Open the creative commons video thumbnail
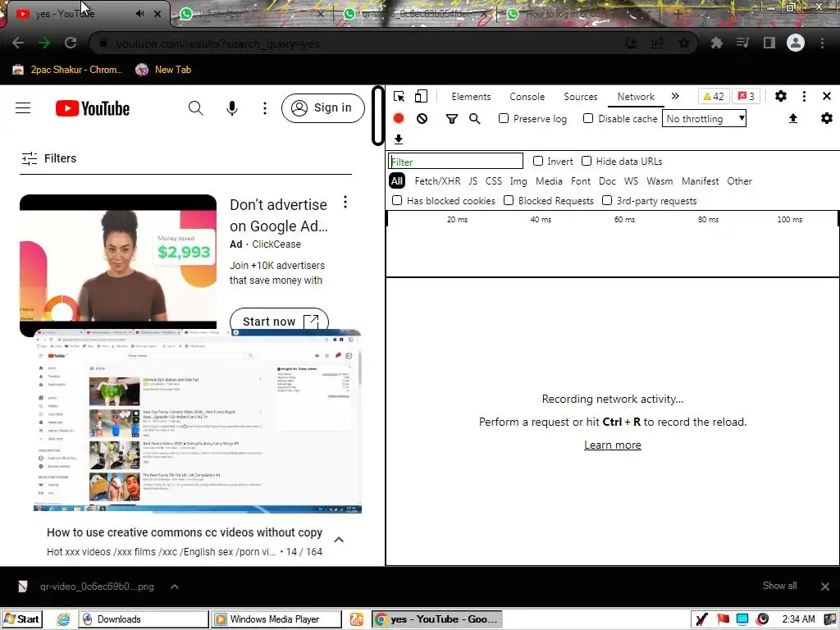Viewport: 840px width, 630px height. click(198, 422)
